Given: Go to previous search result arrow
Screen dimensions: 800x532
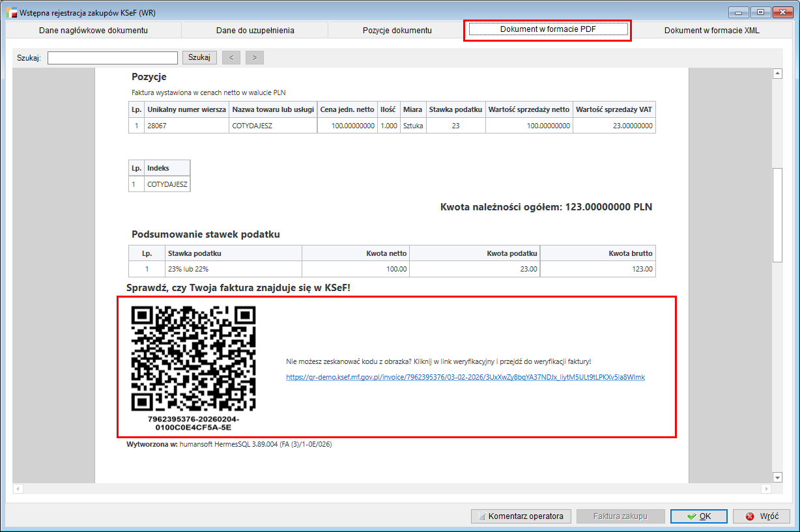Looking at the screenshot, I should pos(231,58).
